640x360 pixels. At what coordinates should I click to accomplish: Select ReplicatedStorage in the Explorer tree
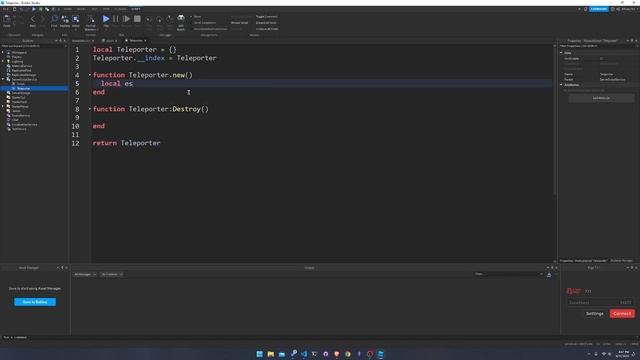pos(24,75)
